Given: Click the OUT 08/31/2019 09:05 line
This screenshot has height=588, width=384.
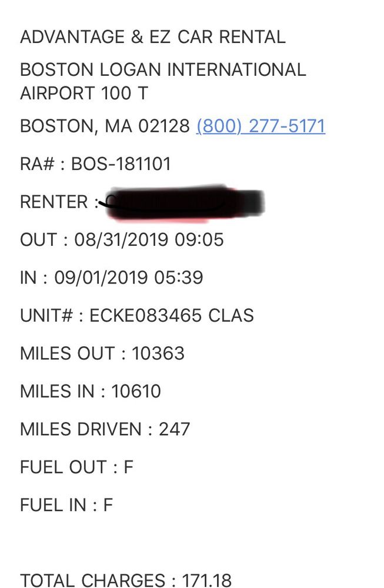Looking at the screenshot, I should tap(122, 240).
